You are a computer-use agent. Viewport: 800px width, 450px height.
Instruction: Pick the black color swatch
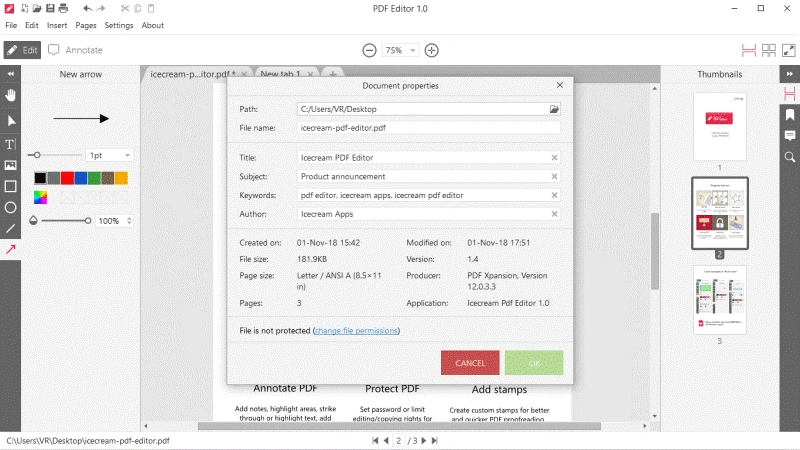tap(40, 178)
